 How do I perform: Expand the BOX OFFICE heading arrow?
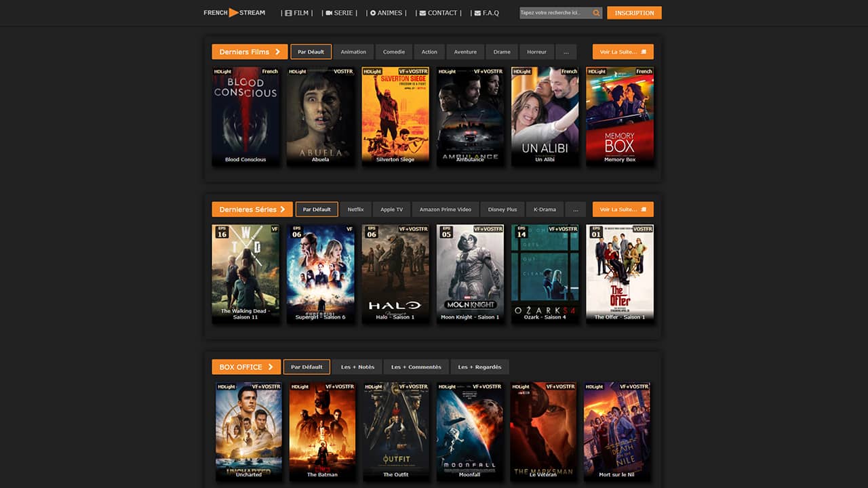click(x=271, y=367)
